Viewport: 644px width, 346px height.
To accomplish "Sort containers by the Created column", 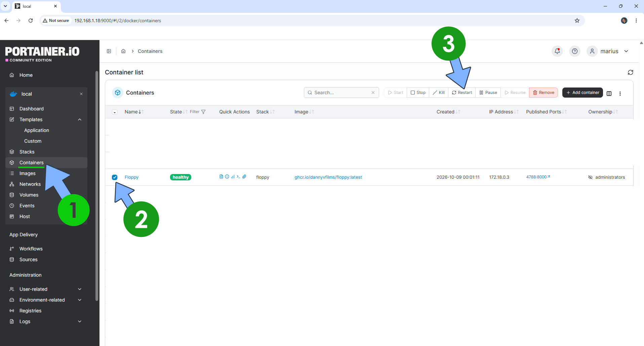I will [x=448, y=112].
